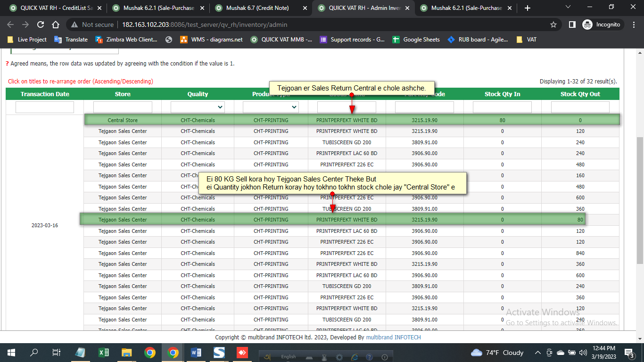Open File Explorer from the taskbar
The width and height of the screenshot is (644, 362).
point(126,352)
